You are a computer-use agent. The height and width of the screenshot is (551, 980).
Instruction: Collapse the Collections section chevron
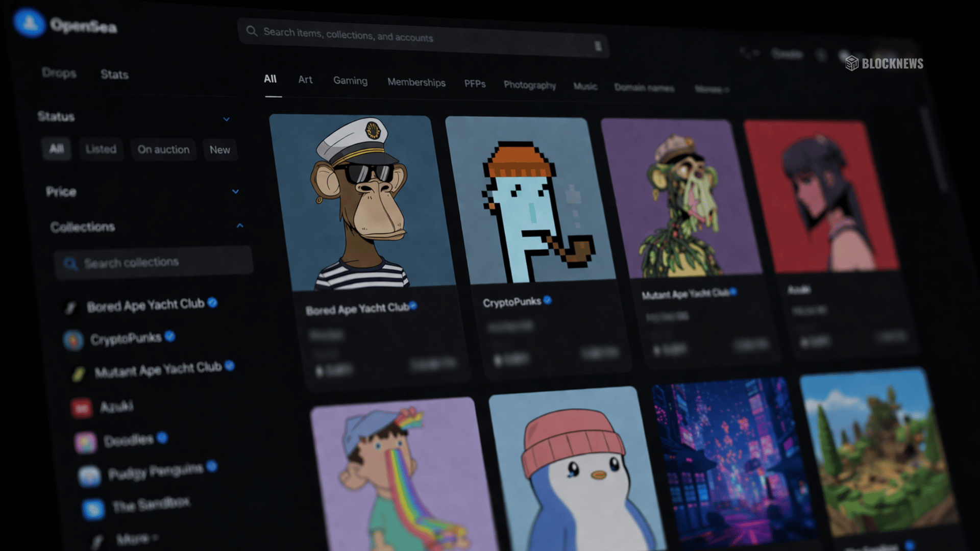[240, 226]
